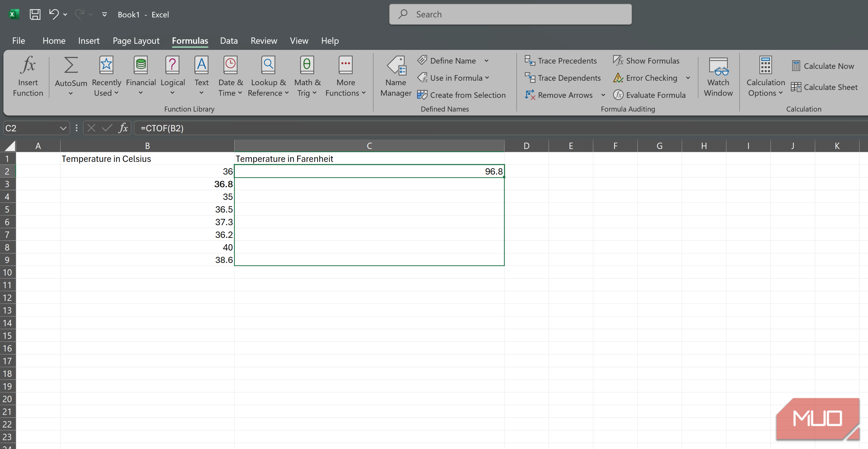Select column C header
This screenshot has height=449, width=868.
[369, 146]
